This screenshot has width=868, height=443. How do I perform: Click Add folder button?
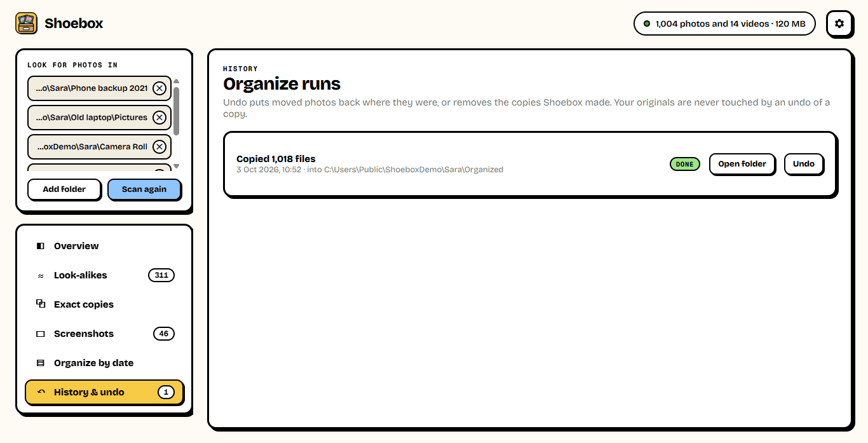64,189
